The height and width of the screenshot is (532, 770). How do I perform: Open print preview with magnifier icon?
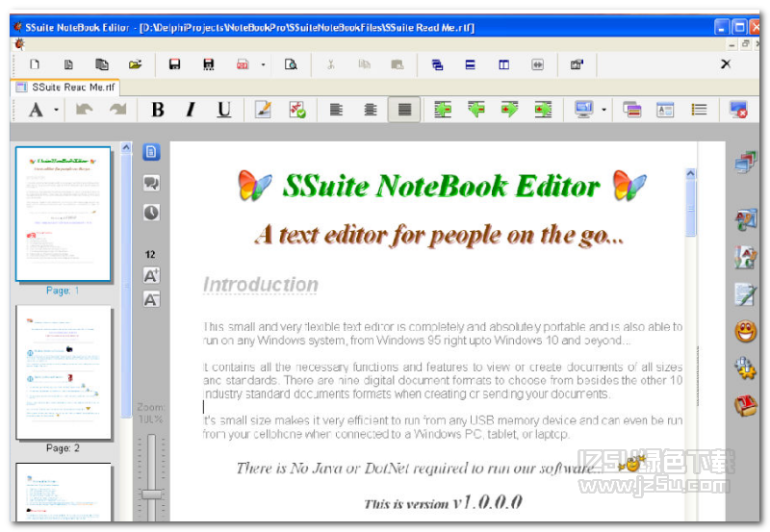coord(291,64)
